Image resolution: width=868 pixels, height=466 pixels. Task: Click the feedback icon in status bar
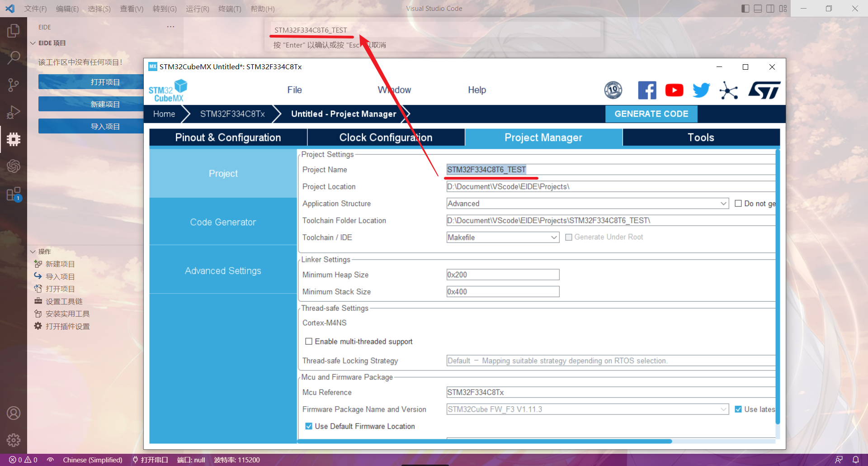(839, 460)
